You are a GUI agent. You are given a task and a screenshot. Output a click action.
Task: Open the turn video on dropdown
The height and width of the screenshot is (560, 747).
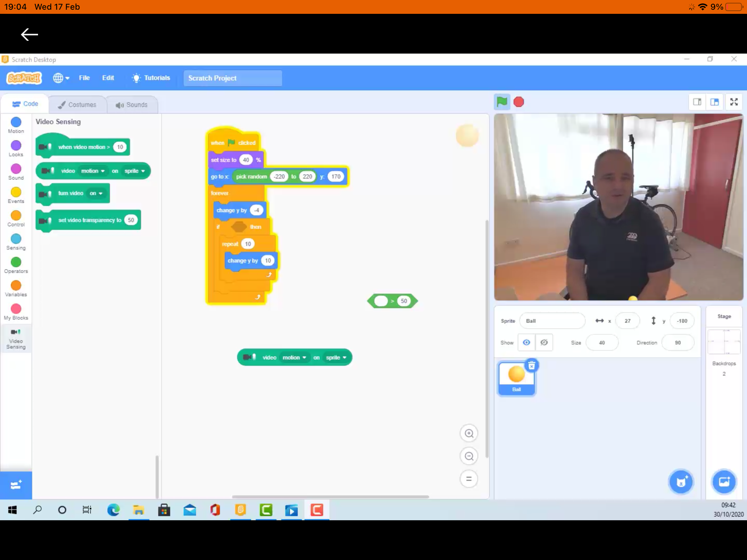(96, 193)
